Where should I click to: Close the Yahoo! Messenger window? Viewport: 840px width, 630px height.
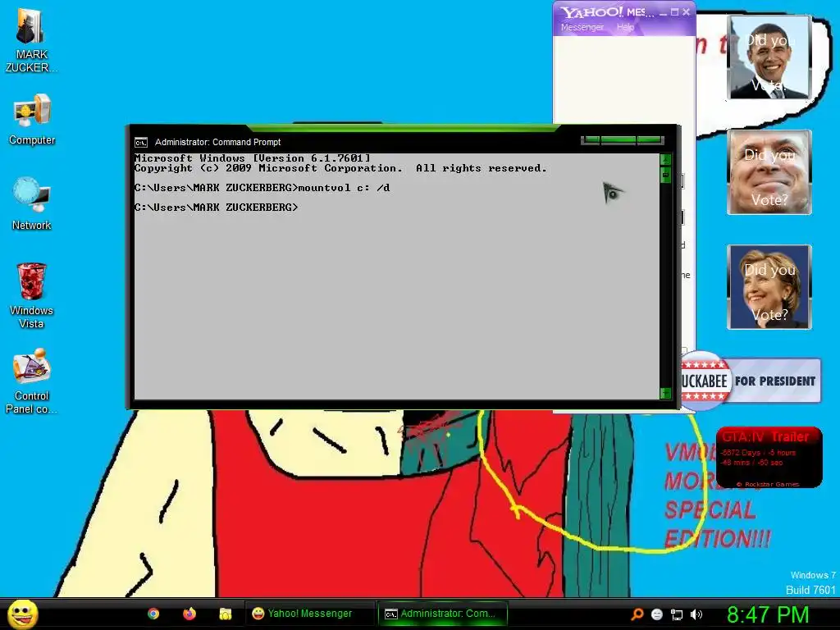687,12
